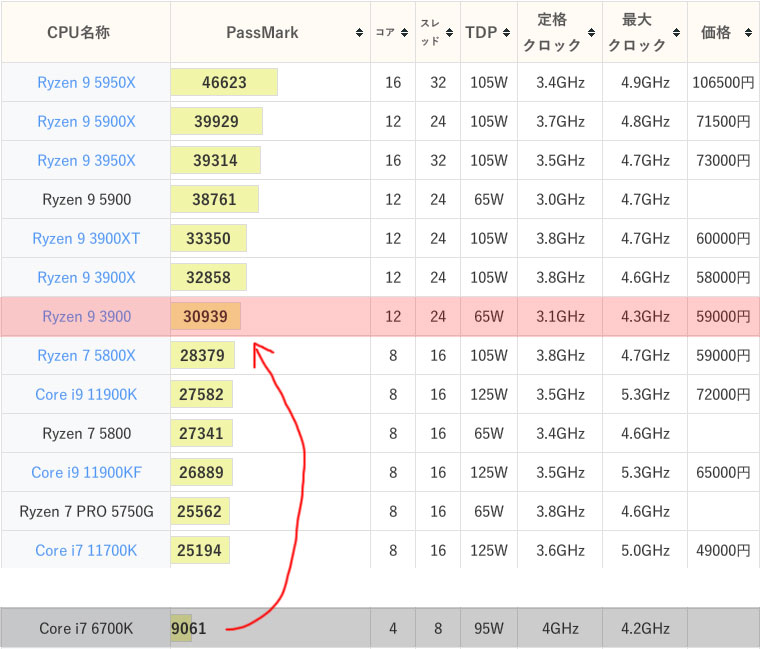Click the 25562 PassMark score bar

click(200, 511)
